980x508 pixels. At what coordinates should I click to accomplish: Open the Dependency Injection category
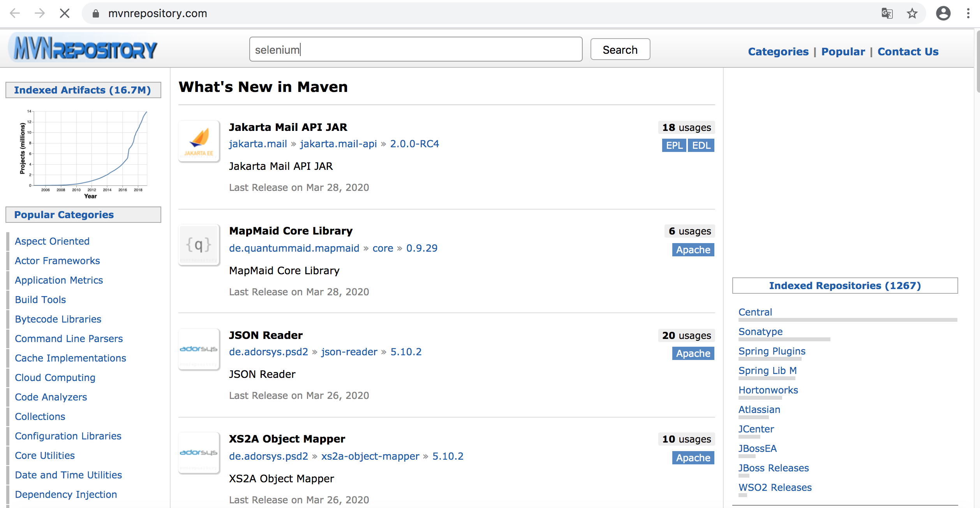[66, 494]
